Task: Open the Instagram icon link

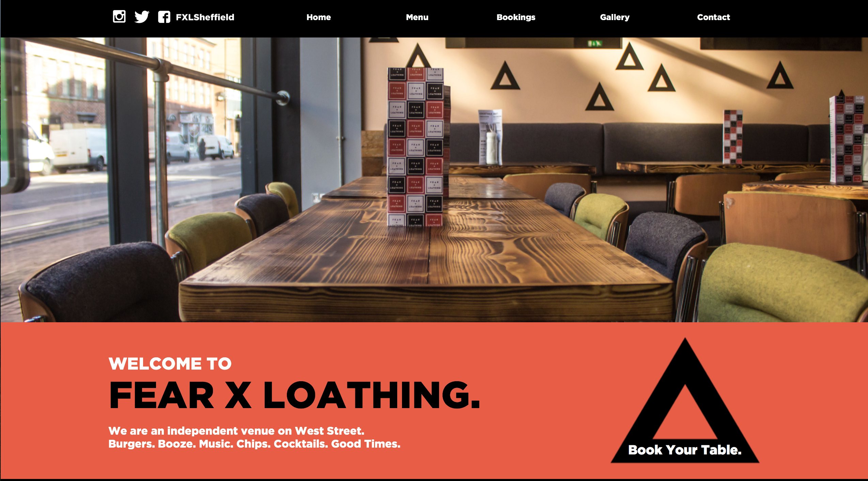Action: point(119,16)
